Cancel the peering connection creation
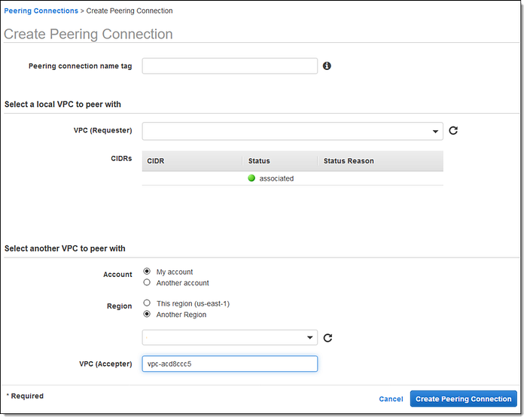 pyautogui.click(x=391, y=399)
